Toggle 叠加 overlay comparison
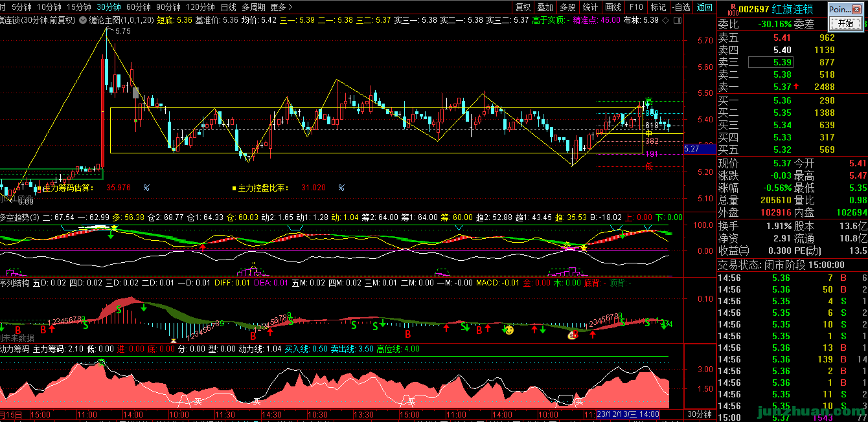 click(545, 7)
